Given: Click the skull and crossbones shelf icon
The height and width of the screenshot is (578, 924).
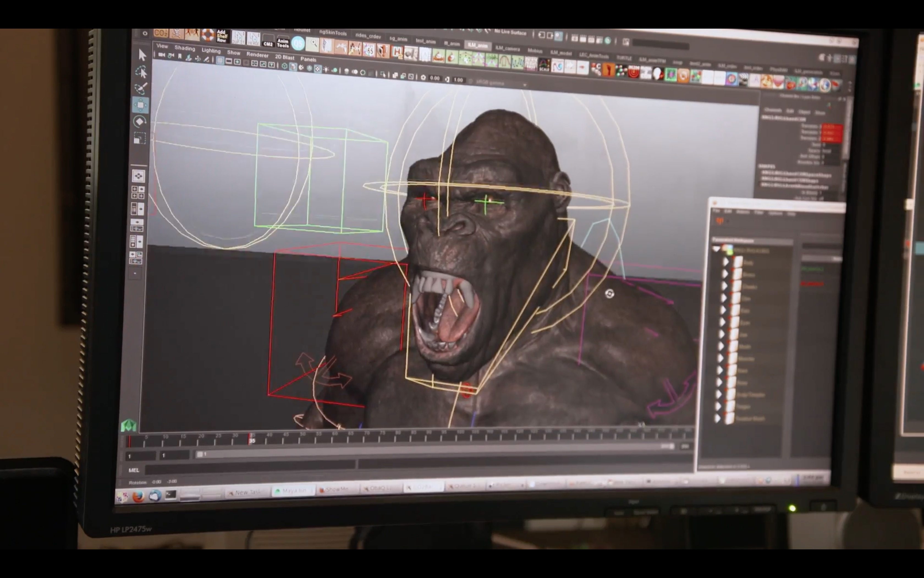Looking at the screenshot, I should (x=177, y=34).
